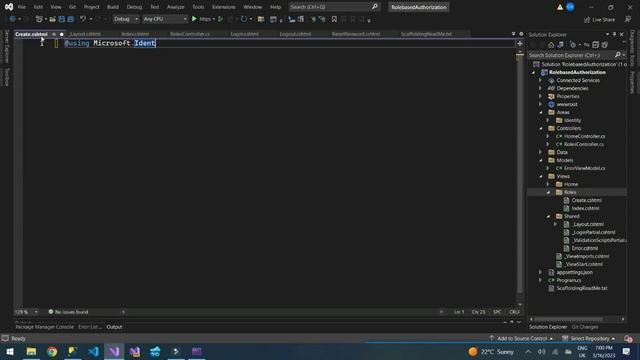Open the Chrome icon in the taskbar
Image resolution: width=640 pixels, height=360 pixels.
pos(52,351)
